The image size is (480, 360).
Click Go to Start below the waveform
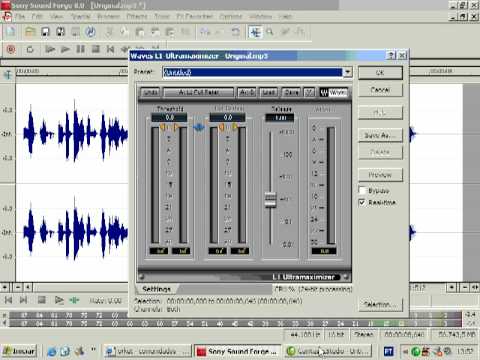coord(8,300)
